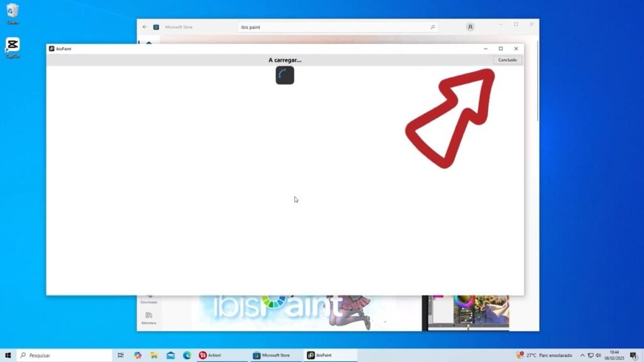The image size is (644, 362).
Task: Click the magnifier search icon in Microsoft Store
Action: (433, 27)
